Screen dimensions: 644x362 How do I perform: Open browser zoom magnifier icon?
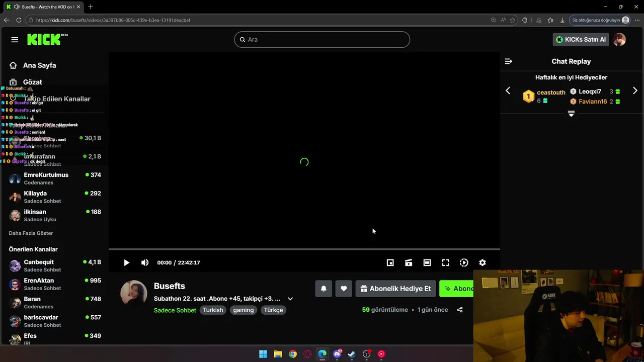[493, 20]
